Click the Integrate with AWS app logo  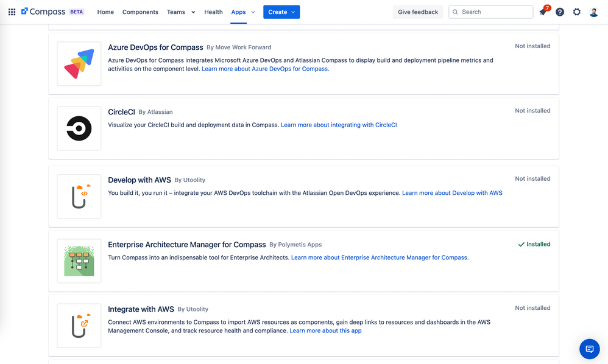[x=79, y=326]
